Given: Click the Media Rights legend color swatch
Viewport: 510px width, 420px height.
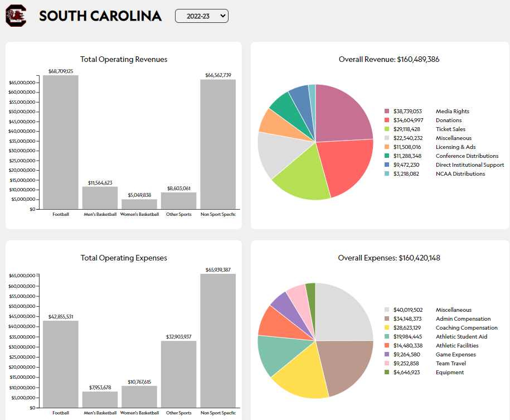Looking at the screenshot, I should click(x=387, y=112).
